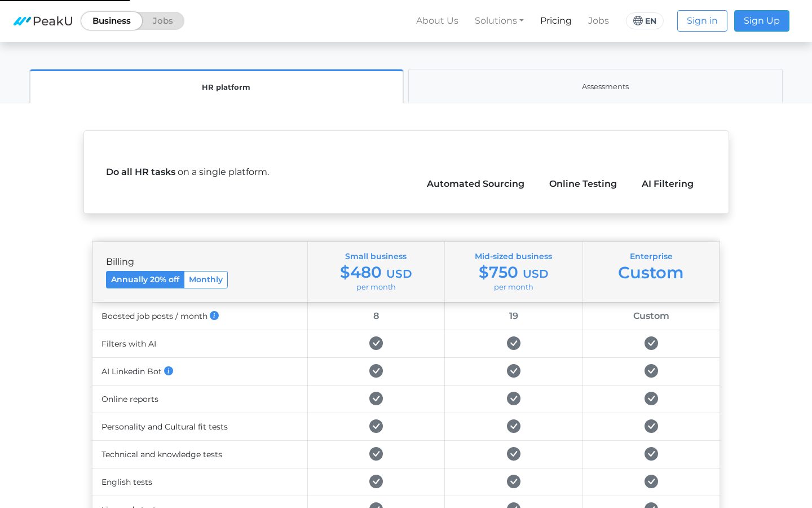
Task: Click the $750 USD price
Action: point(514,273)
